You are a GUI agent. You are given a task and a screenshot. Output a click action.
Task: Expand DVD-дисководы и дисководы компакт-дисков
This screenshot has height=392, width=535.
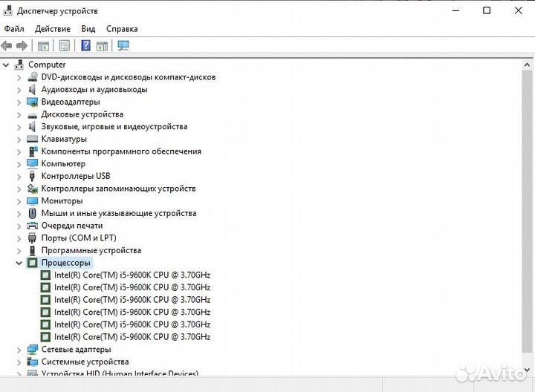(x=19, y=77)
